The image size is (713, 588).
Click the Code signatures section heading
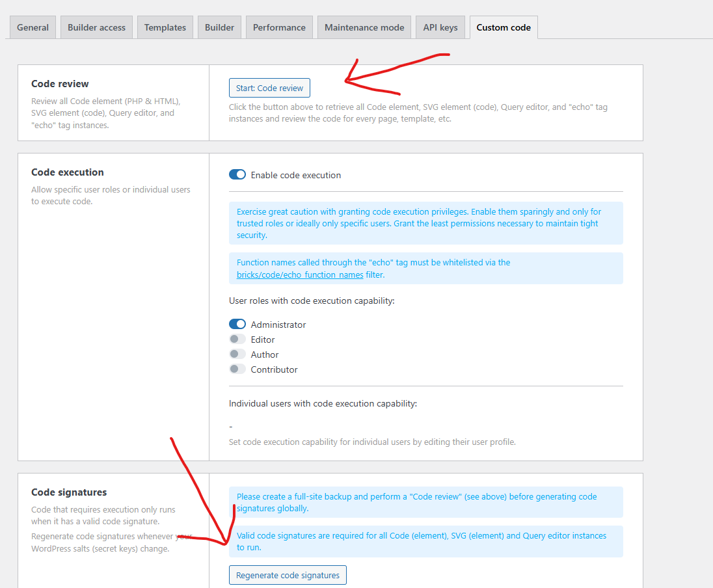[x=69, y=492]
